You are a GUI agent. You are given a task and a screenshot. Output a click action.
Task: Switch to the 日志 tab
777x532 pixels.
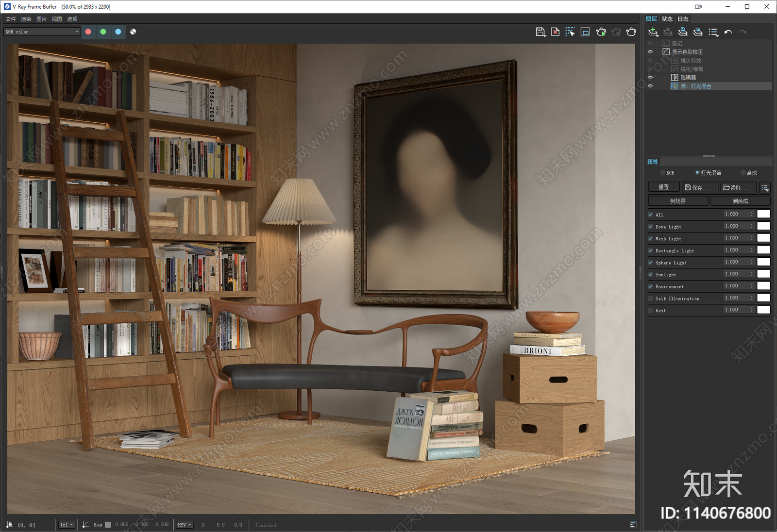[x=683, y=19]
